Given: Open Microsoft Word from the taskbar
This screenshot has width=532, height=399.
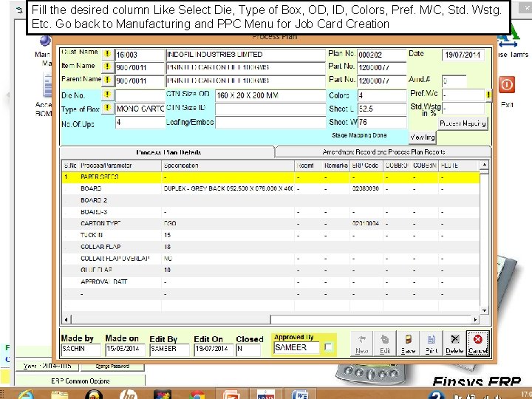Looking at the screenshot, I should pyautogui.click(x=299, y=395).
